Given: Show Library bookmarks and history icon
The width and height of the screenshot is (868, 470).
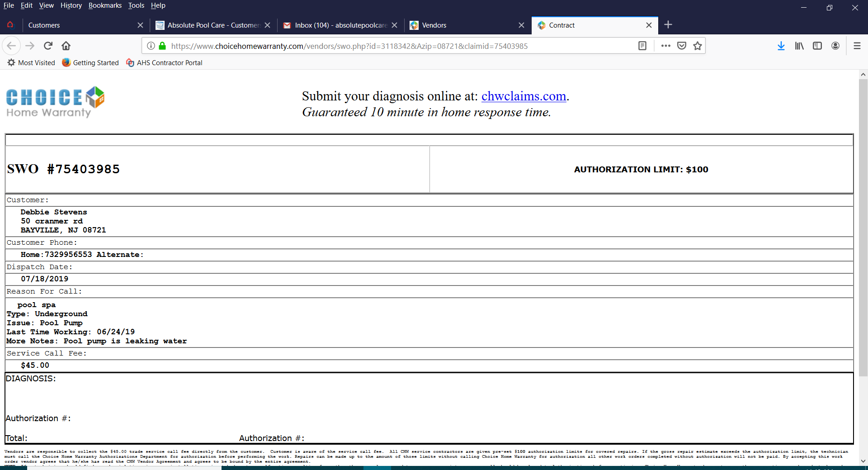Looking at the screenshot, I should click(799, 46).
